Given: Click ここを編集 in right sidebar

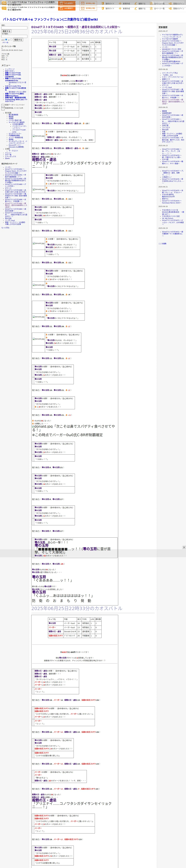Looking at the screenshot, I should coord(162,244).
